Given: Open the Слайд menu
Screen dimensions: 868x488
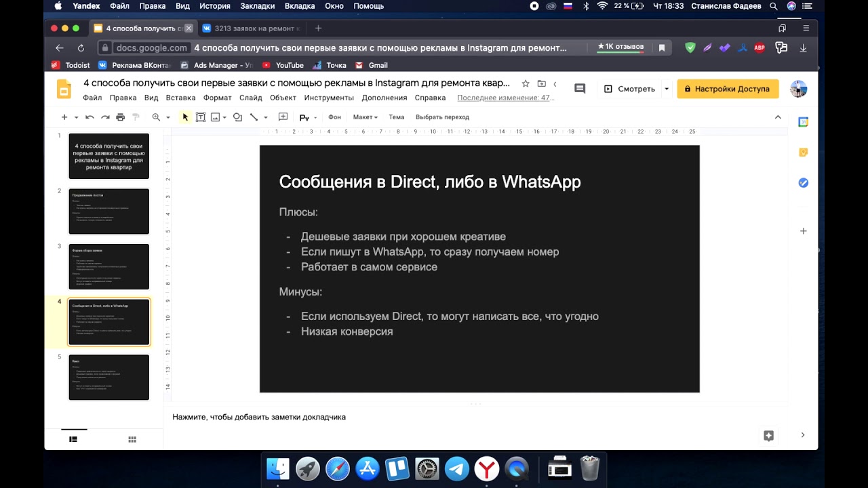Looking at the screenshot, I should point(250,98).
